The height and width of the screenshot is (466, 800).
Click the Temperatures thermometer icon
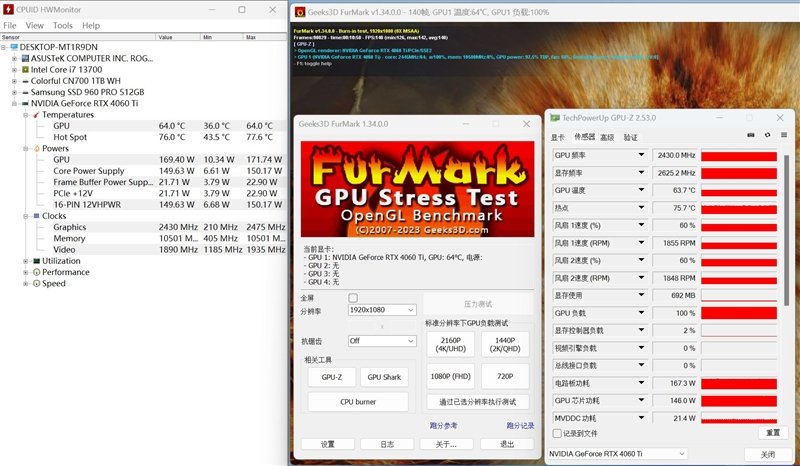tap(36, 115)
